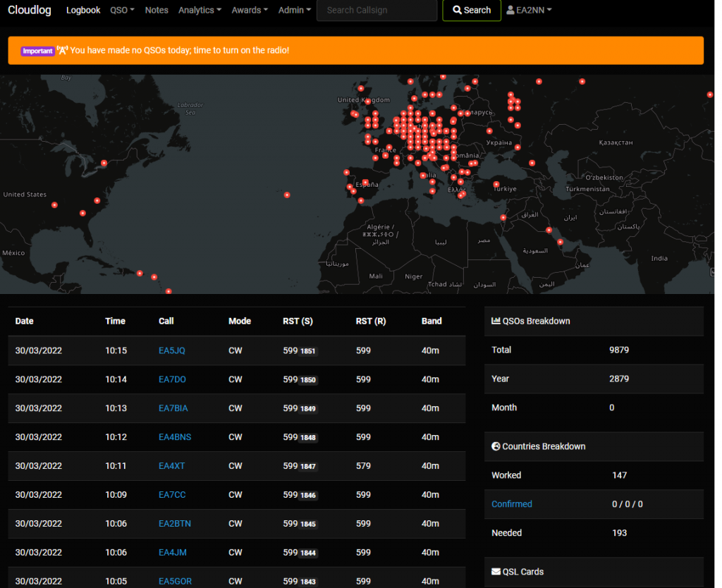
Task: Click the Cloudlog brand logo
Action: pyautogui.click(x=30, y=11)
